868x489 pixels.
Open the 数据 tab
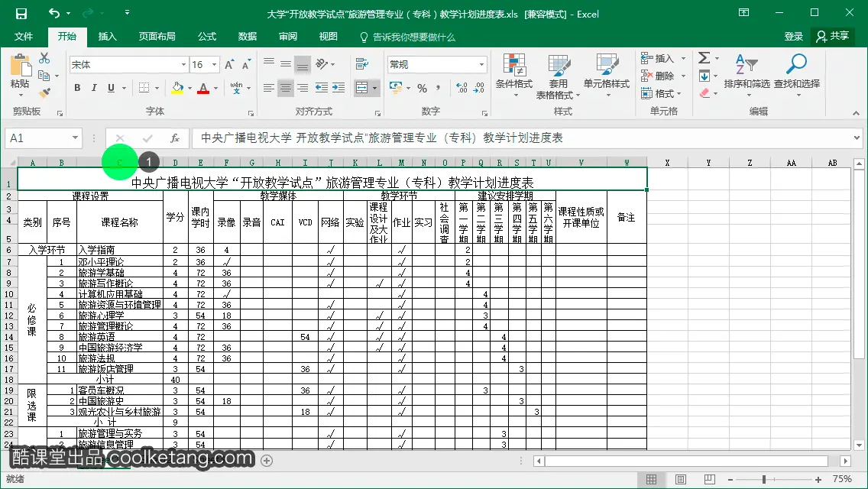pos(248,37)
